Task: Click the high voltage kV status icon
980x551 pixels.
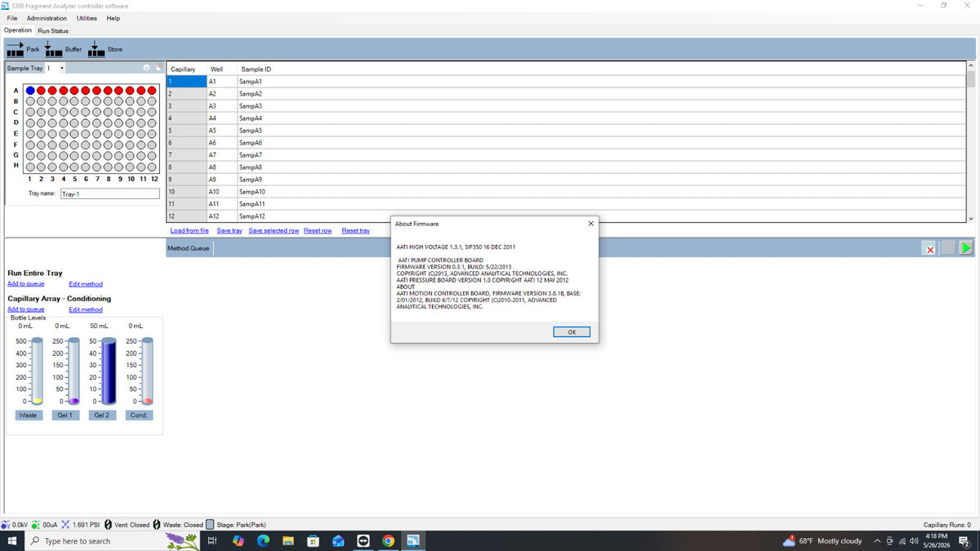Action: [x=6, y=525]
